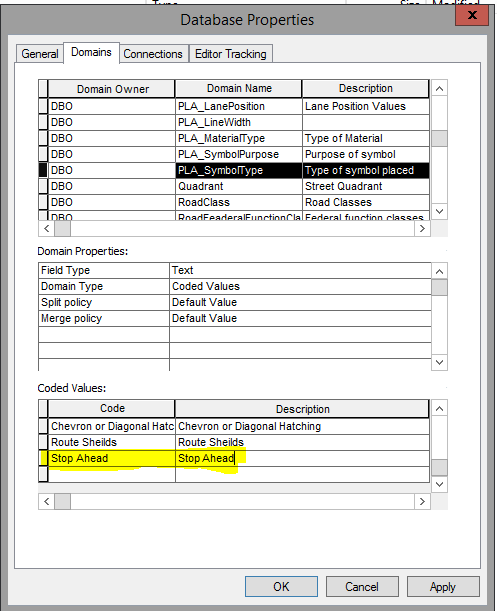Click the row selector for Stop Ahead
This screenshot has height=611, width=497.
coord(43,458)
